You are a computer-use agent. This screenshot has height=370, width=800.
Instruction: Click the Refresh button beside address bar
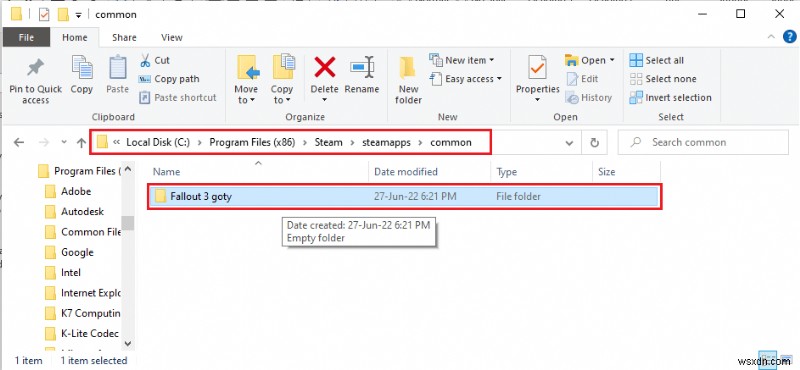(x=594, y=143)
